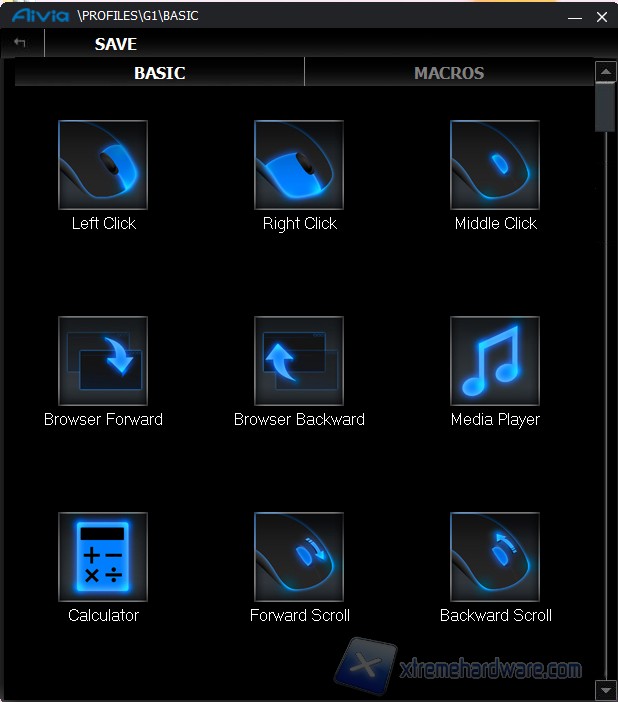Viewport: 618px width, 702px height.
Task: Pick the Browser Forward icon
Action: [x=103, y=360]
